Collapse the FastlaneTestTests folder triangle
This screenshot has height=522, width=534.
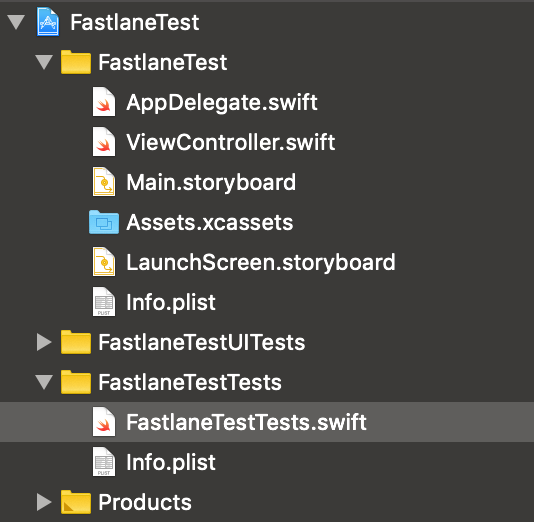coord(44,382)
